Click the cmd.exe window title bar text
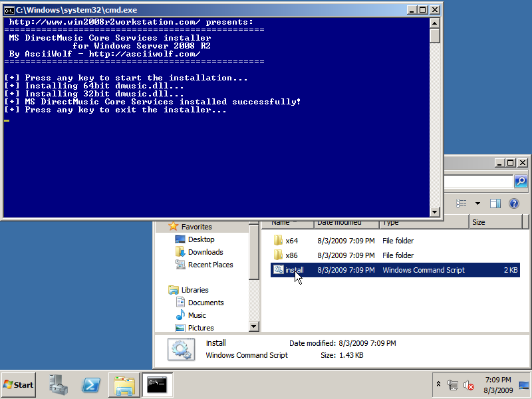 pos(76,10)
